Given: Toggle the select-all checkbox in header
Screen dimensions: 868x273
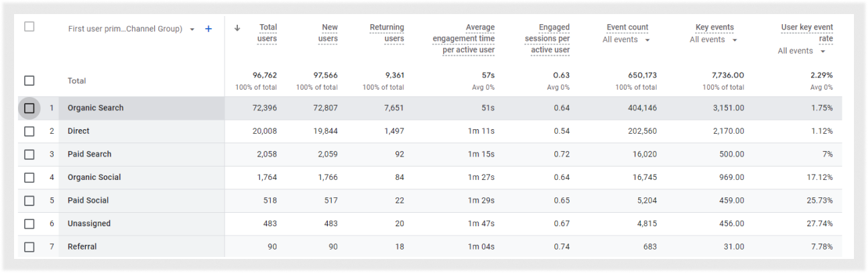Looking at the screenshot, I should click(x=29, y=27).
